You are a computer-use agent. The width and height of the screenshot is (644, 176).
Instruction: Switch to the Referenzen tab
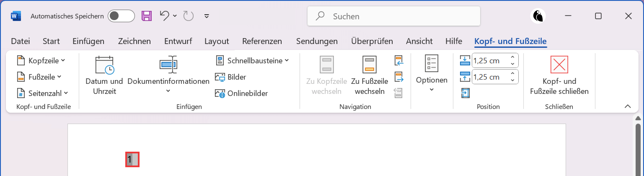(x=262, y=41)
